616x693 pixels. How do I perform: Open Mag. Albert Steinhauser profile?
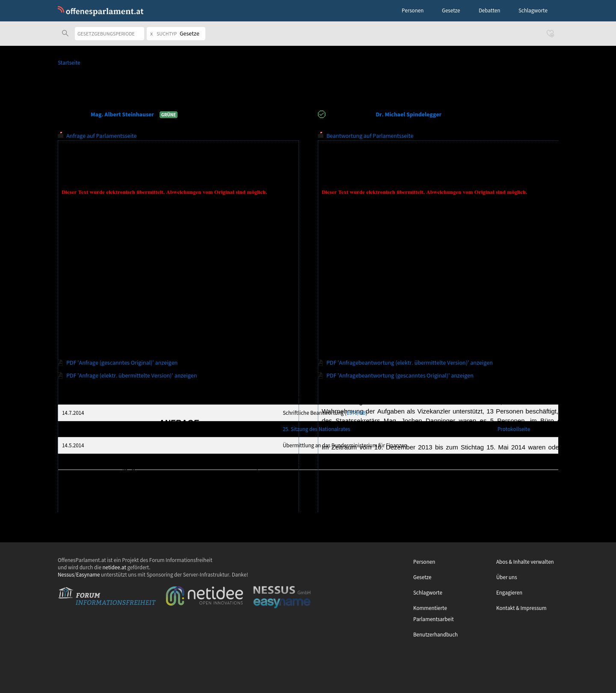coord(122,114)
